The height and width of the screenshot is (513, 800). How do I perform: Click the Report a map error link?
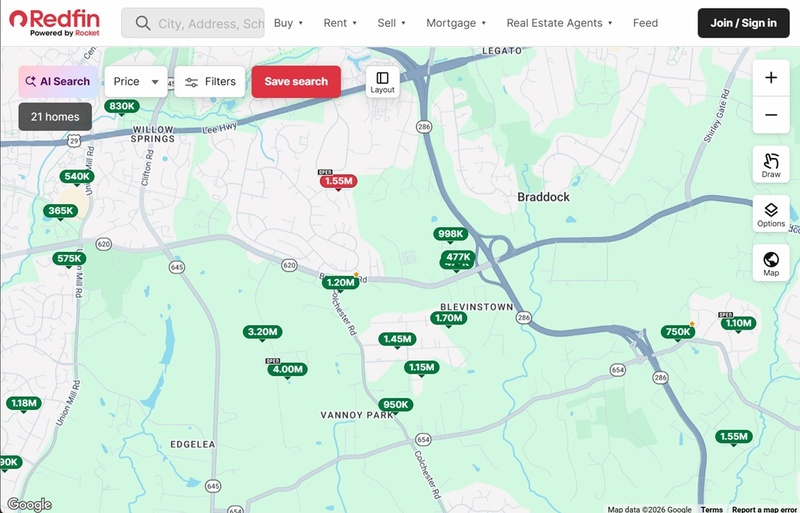click(x=764, y=509)
